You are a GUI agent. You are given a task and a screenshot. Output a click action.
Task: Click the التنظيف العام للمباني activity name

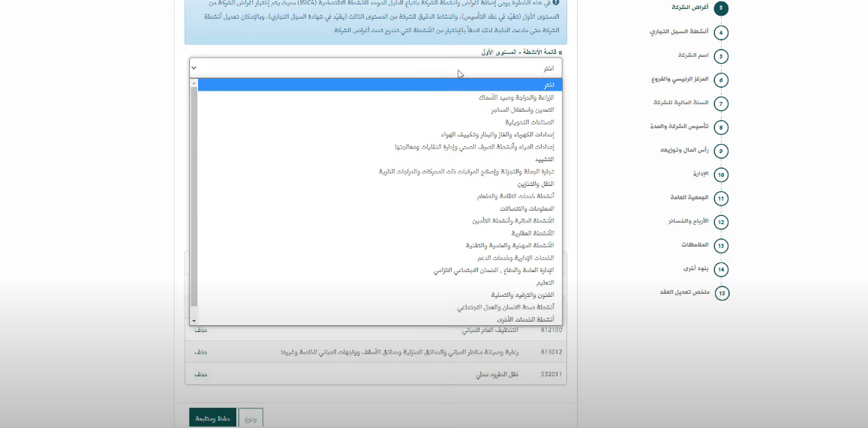[491, 330]
